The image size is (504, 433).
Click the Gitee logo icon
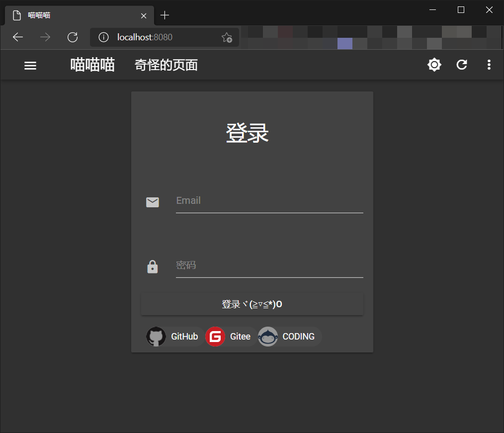pyautogui.click(x=215, y=337)
